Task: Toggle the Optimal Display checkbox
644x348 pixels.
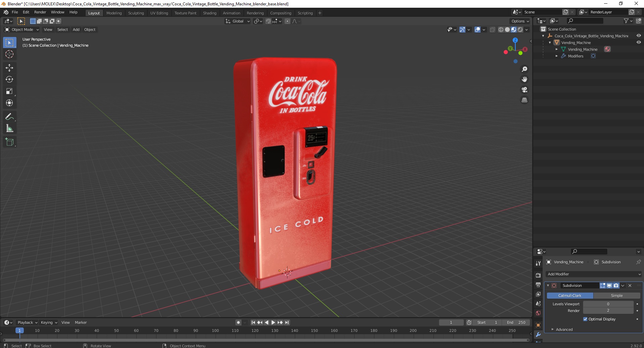Action: (x=585, y=319)
